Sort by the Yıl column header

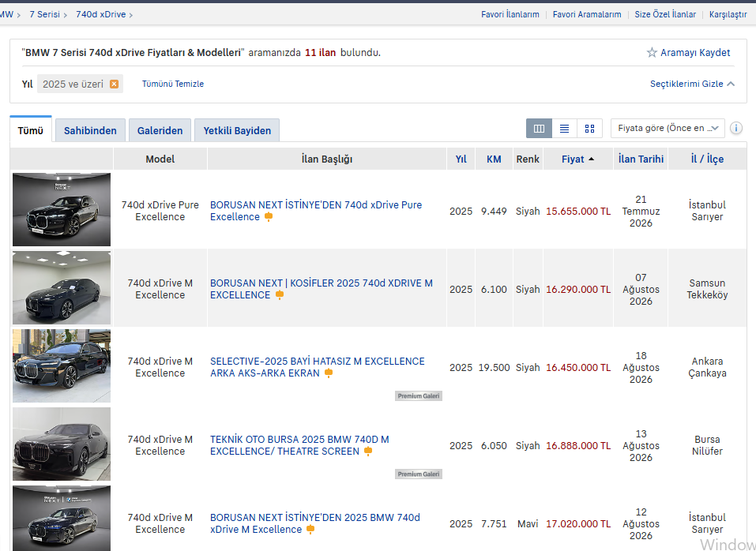click(x=461, y=159)
